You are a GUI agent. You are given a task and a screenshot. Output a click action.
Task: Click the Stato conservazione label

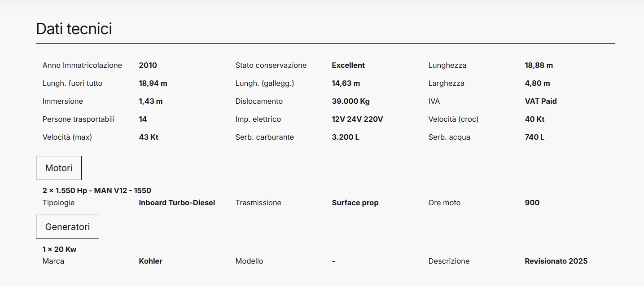point(271,65)
